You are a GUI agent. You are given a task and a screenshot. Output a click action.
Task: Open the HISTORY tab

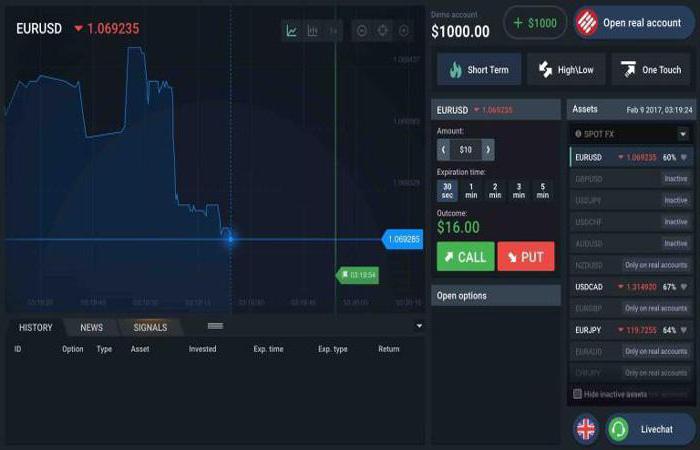coord(36,327)
